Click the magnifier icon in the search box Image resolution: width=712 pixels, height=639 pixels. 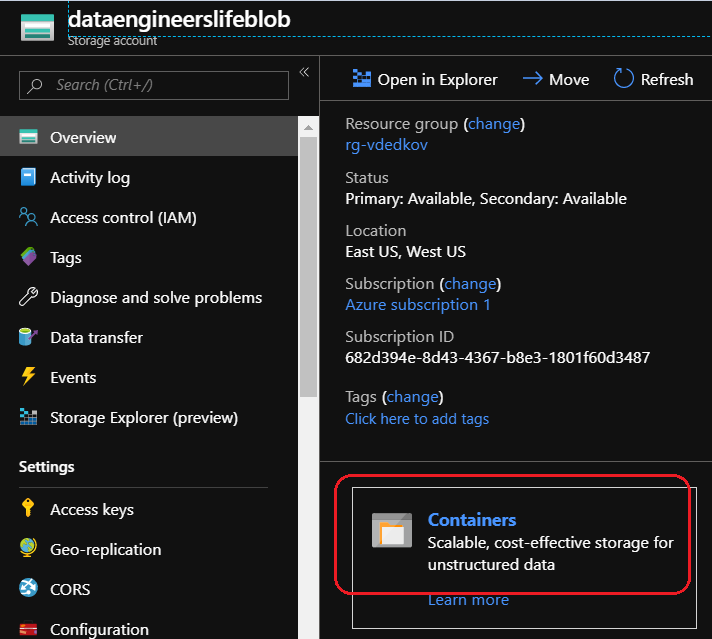click(35, 85)
